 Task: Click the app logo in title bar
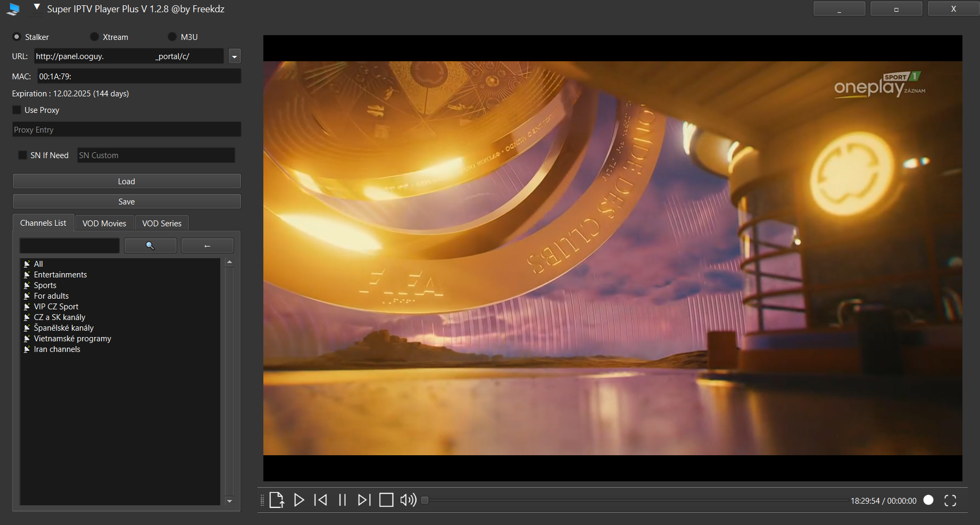point(14,9)
